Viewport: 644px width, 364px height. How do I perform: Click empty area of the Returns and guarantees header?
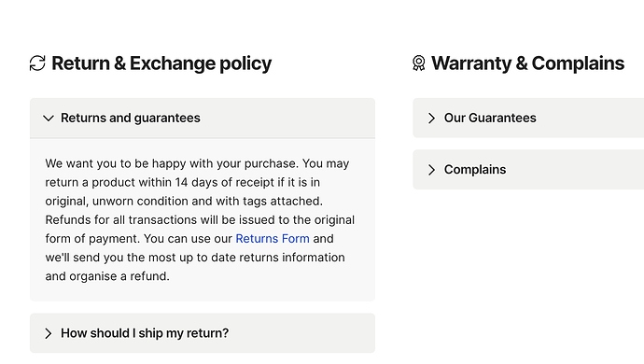(287, 118)
